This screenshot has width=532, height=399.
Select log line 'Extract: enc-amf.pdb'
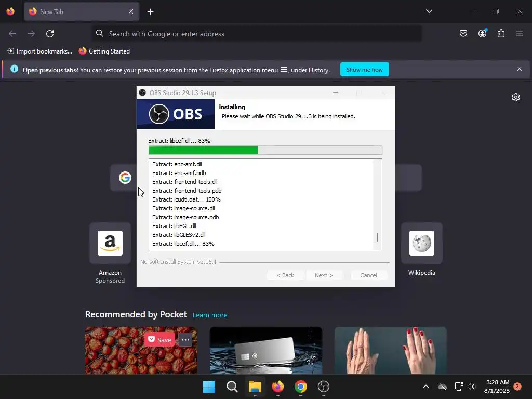179,173
